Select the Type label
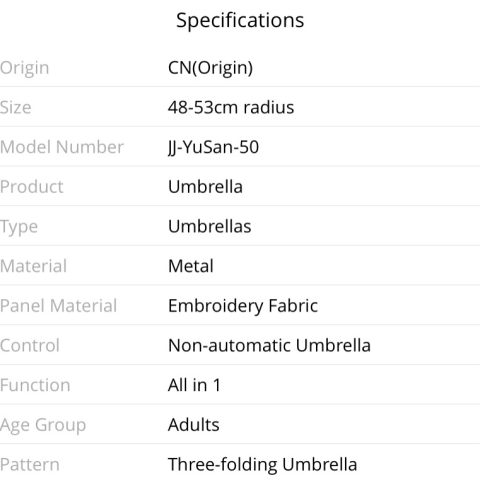 pyautogui.click(x=19, y=228)
